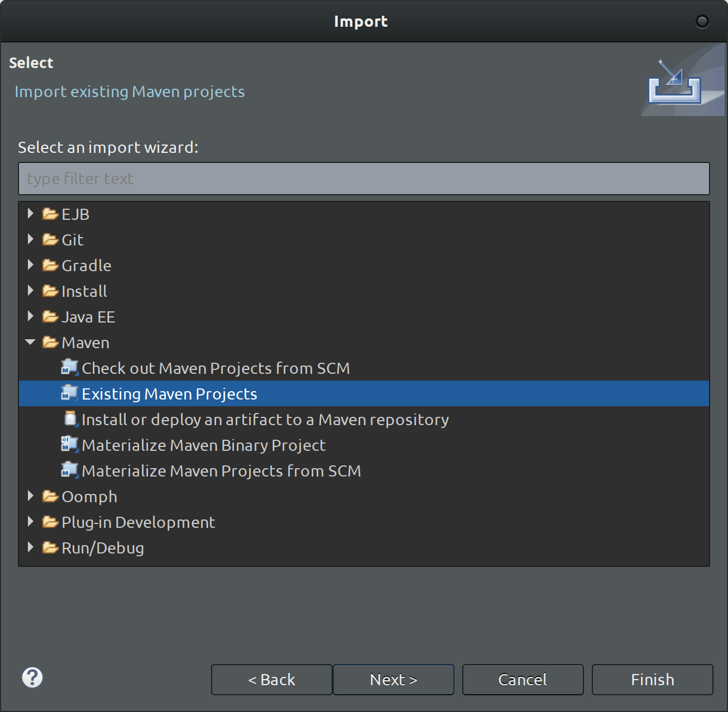The image size is (728, 712).
Task: Click the Materialize Maven Projects from SCM icon
Action: pos(69,470)
